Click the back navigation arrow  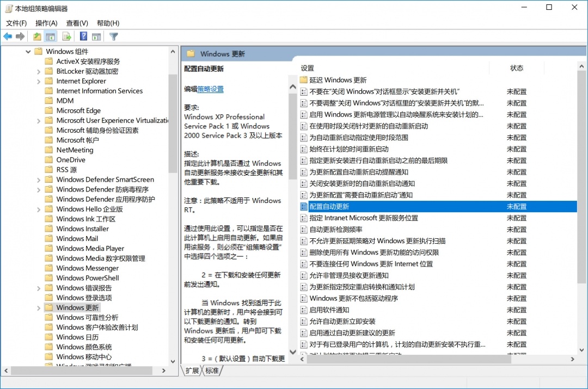coord(8,36)
